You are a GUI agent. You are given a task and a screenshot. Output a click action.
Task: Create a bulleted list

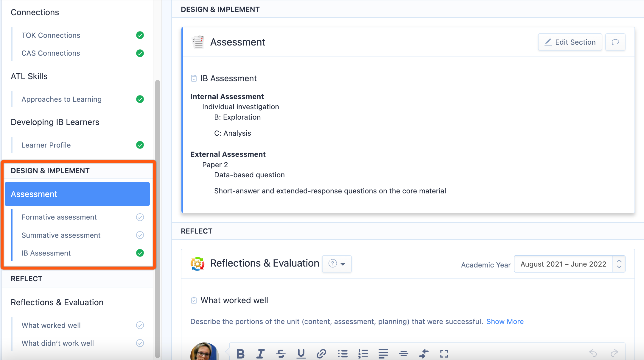[x=343, y=354]
